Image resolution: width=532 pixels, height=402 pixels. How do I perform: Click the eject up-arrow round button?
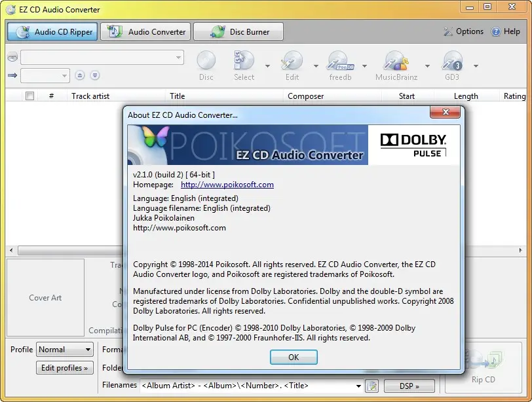(80, 75)
